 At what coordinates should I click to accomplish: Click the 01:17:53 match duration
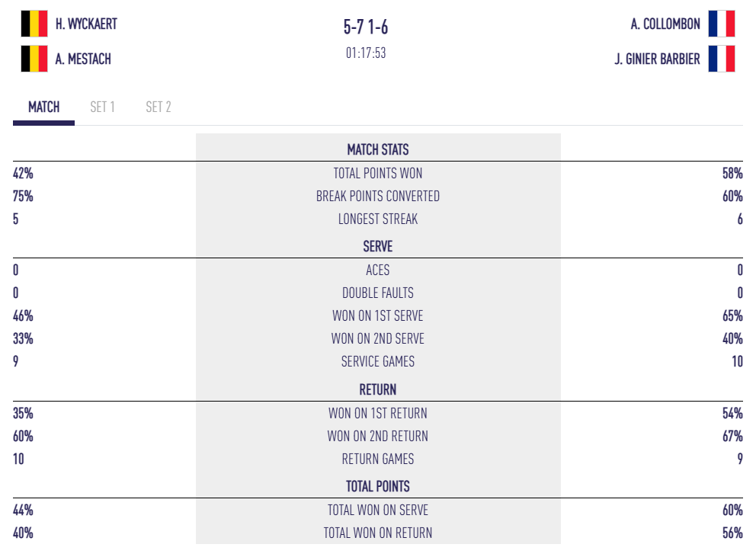pos(366,53)
